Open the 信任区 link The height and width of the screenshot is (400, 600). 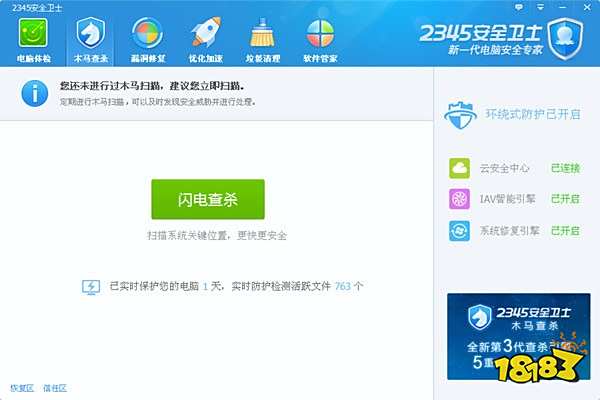55,388
